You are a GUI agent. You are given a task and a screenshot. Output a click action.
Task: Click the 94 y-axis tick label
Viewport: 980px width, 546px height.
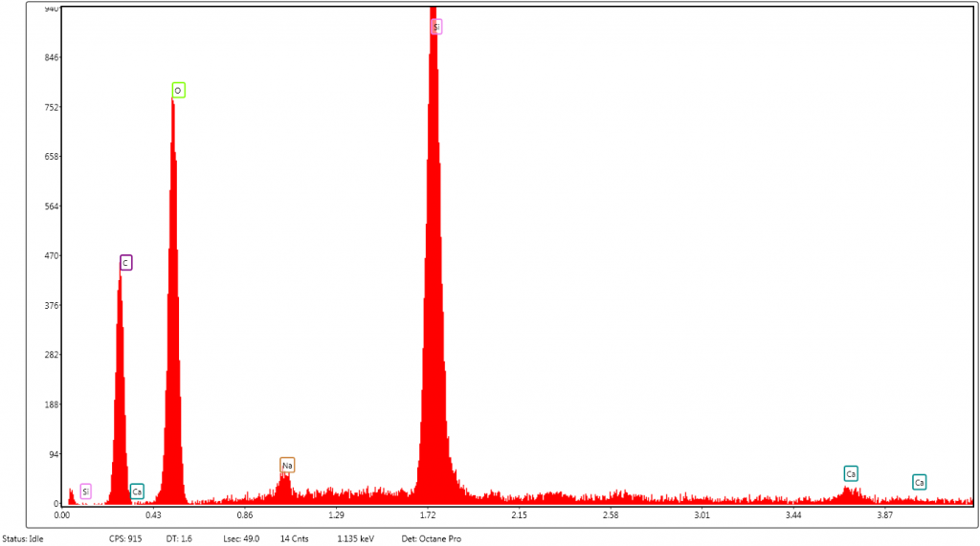tap(54, 454)
